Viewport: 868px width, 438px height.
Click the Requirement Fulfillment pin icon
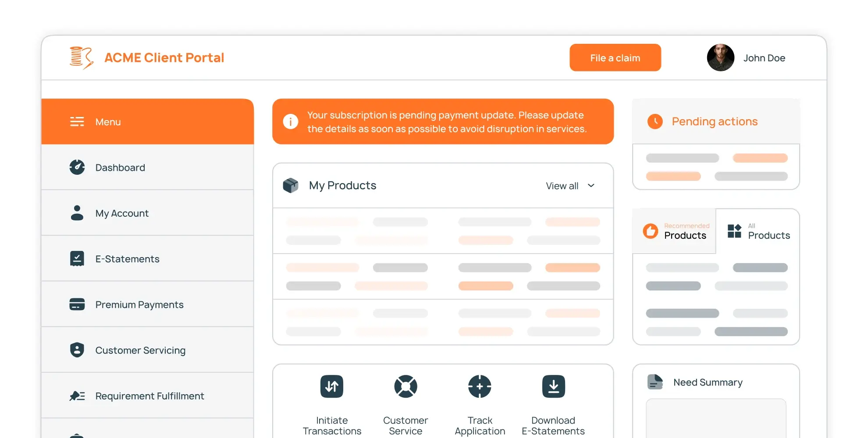pyautogui.click(x=77, y=396)
